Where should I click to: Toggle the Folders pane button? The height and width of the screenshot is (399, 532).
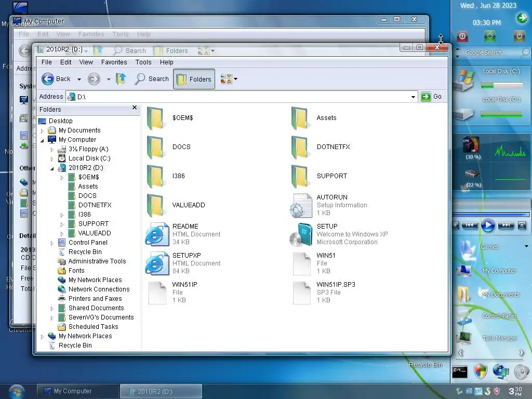[194, 79]
